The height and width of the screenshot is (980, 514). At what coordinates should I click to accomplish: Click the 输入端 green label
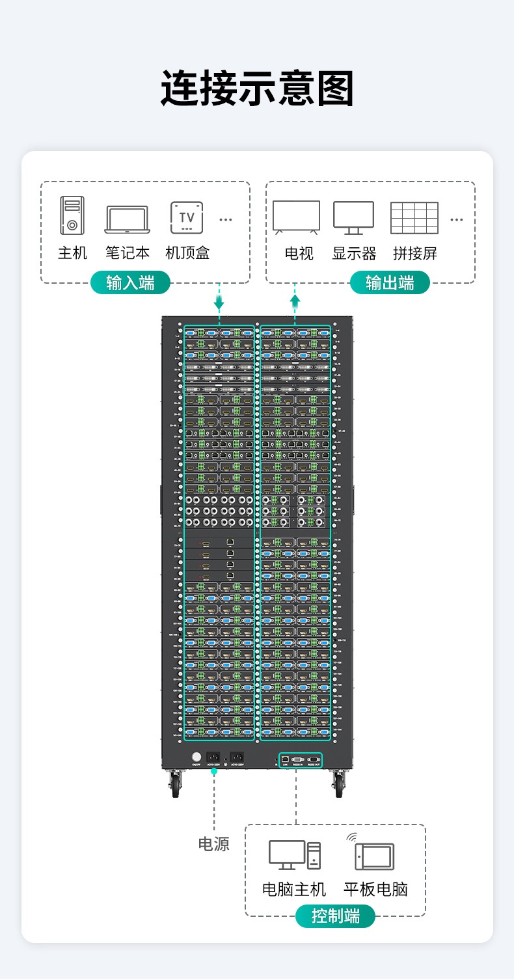point(130,283)
